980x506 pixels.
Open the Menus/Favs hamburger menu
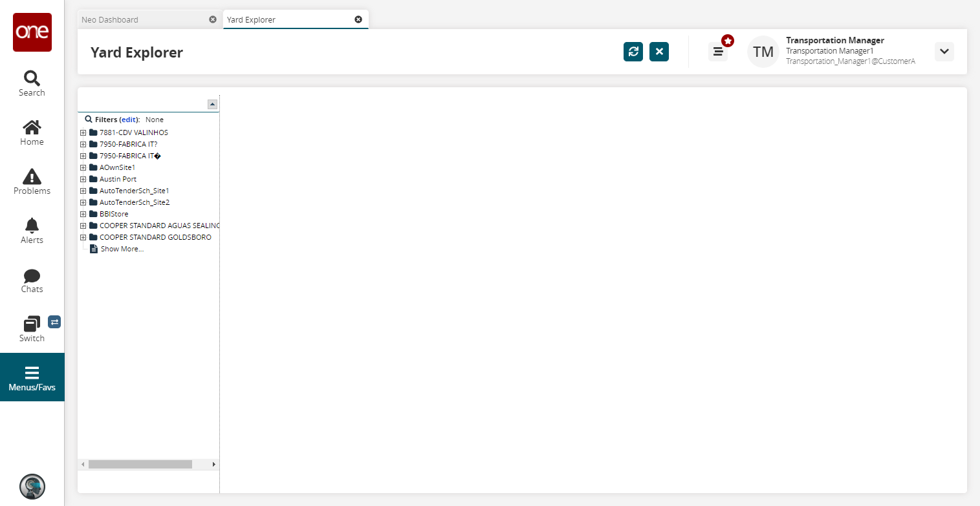[x=32, y=377]
